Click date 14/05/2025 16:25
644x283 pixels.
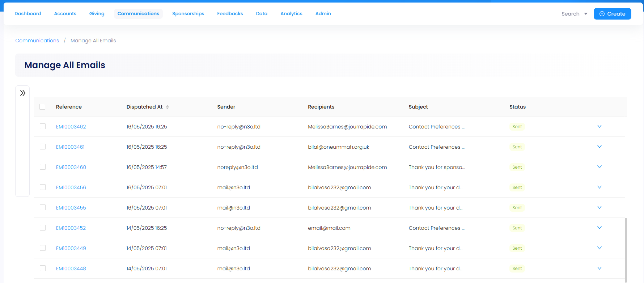tap(147, 228)
